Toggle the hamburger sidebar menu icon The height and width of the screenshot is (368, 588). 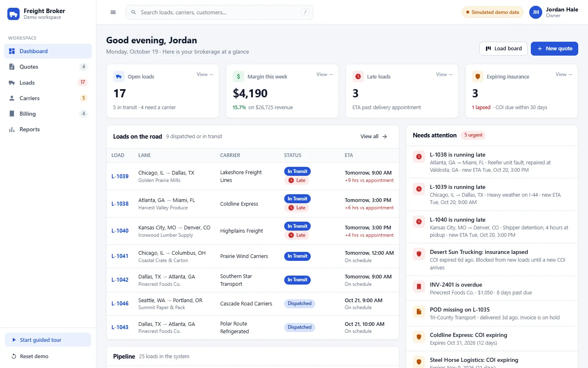(x=113, y=12)
